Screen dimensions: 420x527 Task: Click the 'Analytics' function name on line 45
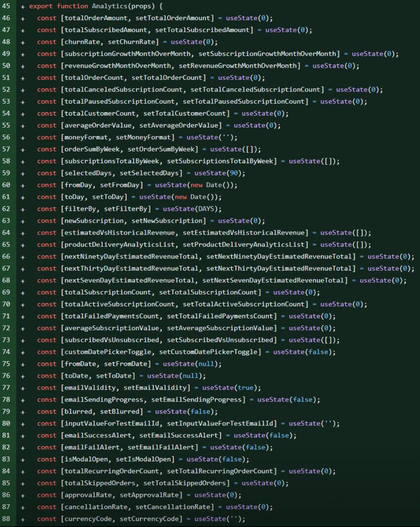coord(109,6)
